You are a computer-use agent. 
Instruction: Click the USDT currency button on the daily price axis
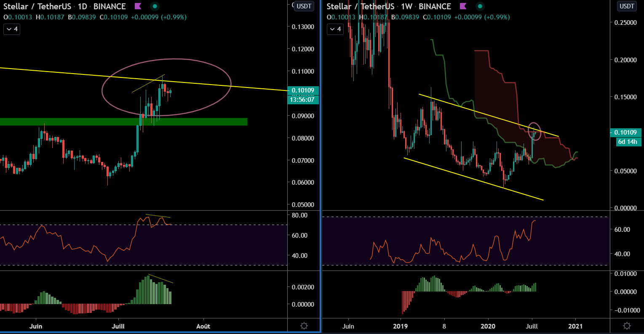click(303, 6)
